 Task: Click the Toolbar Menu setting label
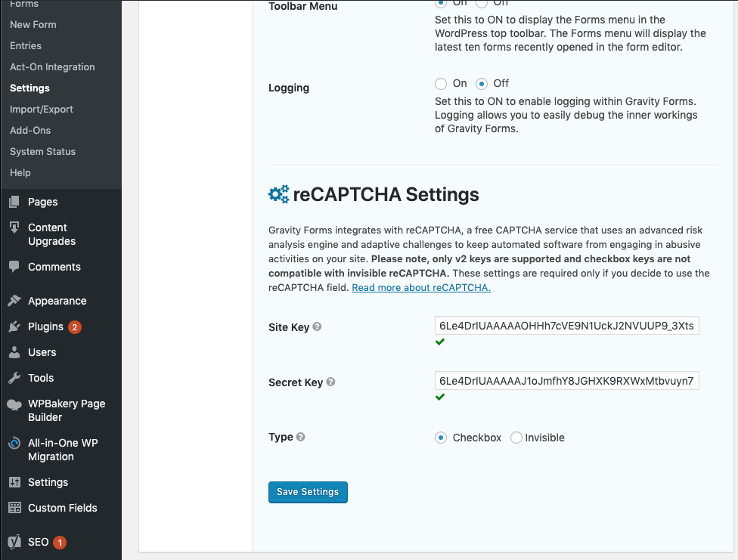(x=302, y=6)
